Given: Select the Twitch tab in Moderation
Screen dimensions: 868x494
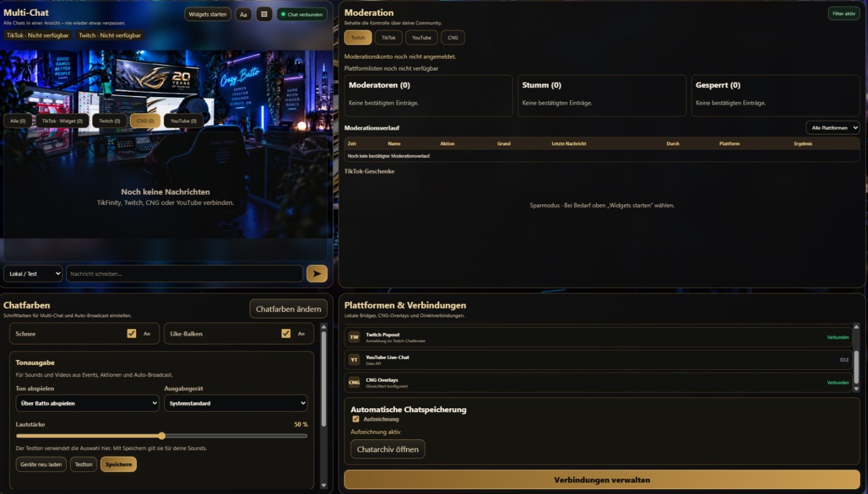Looking at the screenshot, I should click(x=358, y=38).
